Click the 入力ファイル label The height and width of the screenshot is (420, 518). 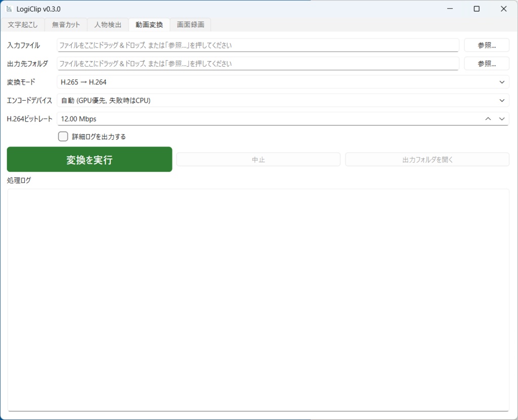(x=23, y=45)
